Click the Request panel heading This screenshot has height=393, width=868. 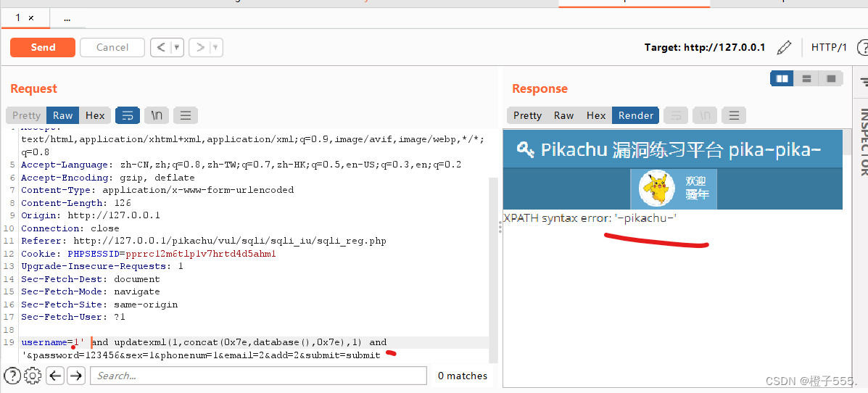tap(34, 88)
